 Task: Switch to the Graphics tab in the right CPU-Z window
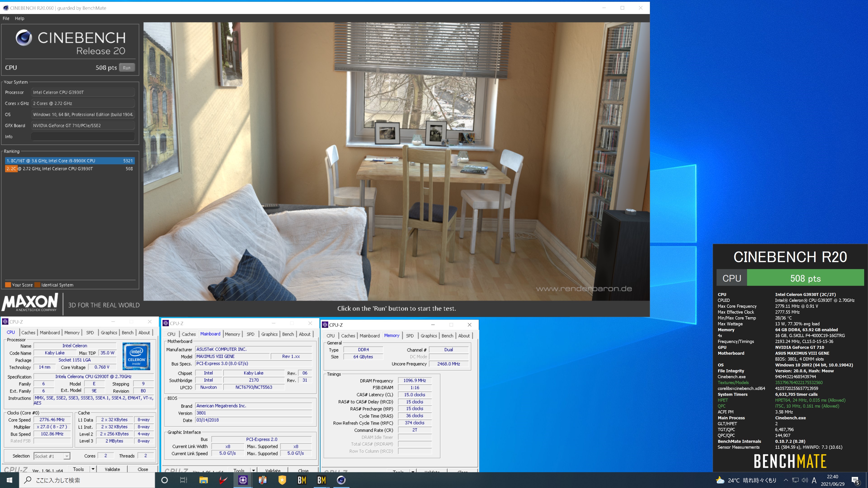[429, 335]
